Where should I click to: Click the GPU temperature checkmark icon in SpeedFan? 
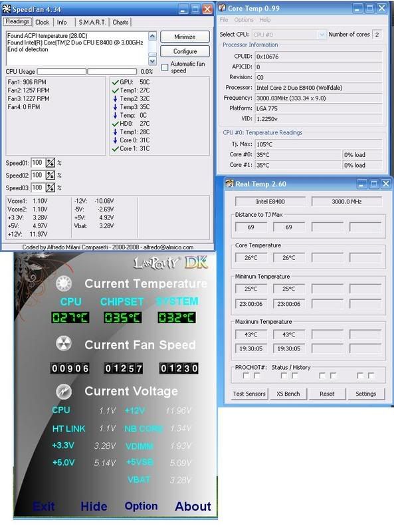point(116,82)
